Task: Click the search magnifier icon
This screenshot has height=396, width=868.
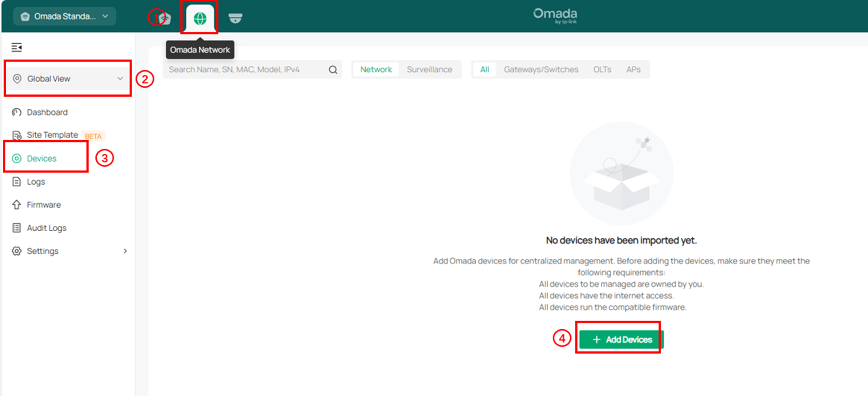Action: tap(333, 70)
